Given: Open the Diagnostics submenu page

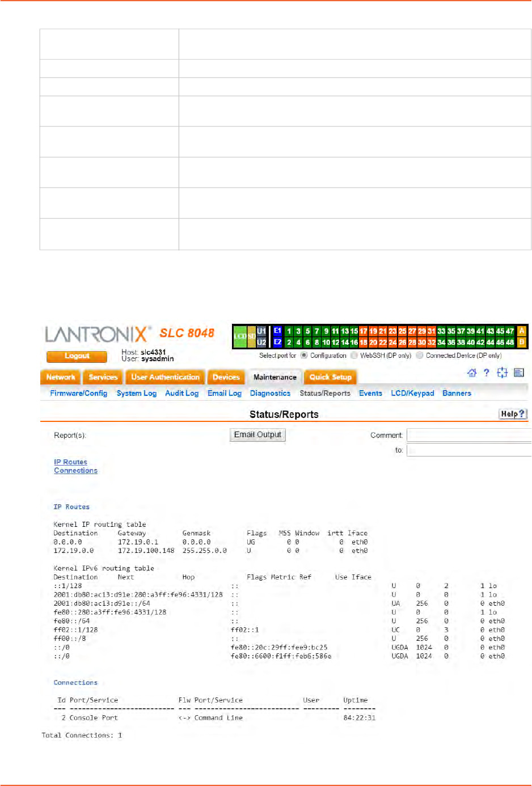Looking at the screenshot, I should tap(270, 393).
